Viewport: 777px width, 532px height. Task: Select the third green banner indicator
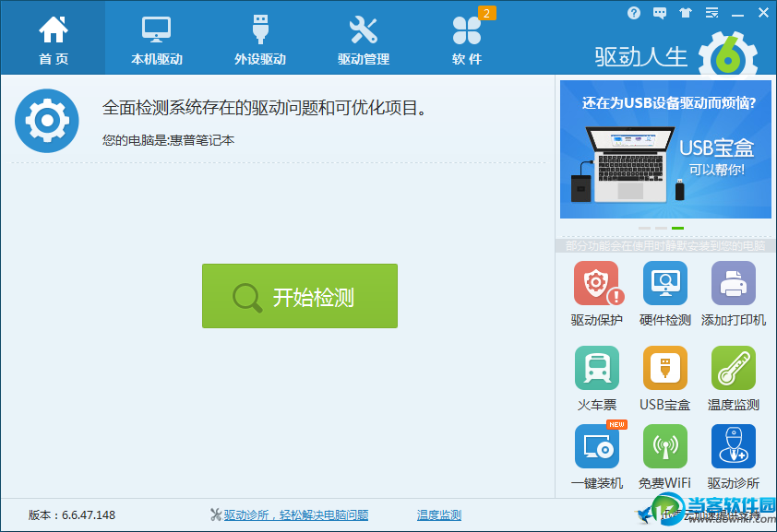pyautogui.click(x=677, y=228)
